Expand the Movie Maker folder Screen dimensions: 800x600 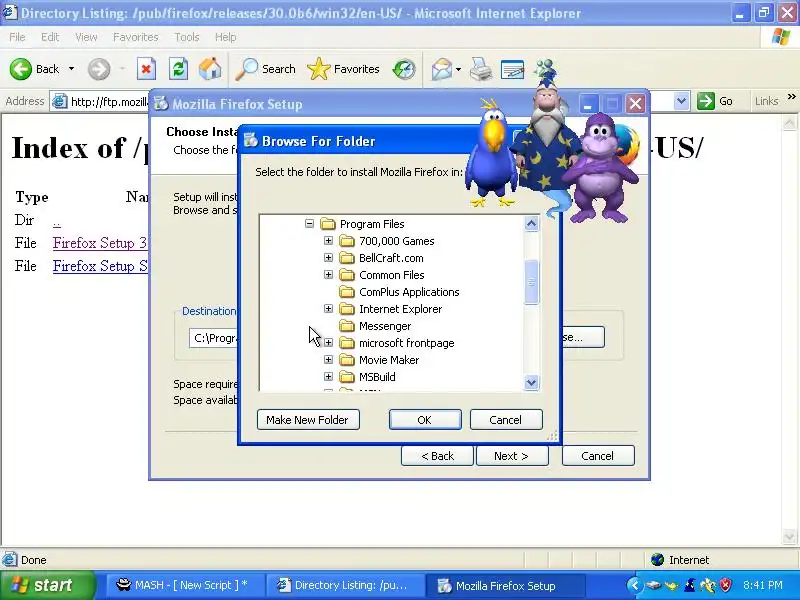[x=328, y=360]
